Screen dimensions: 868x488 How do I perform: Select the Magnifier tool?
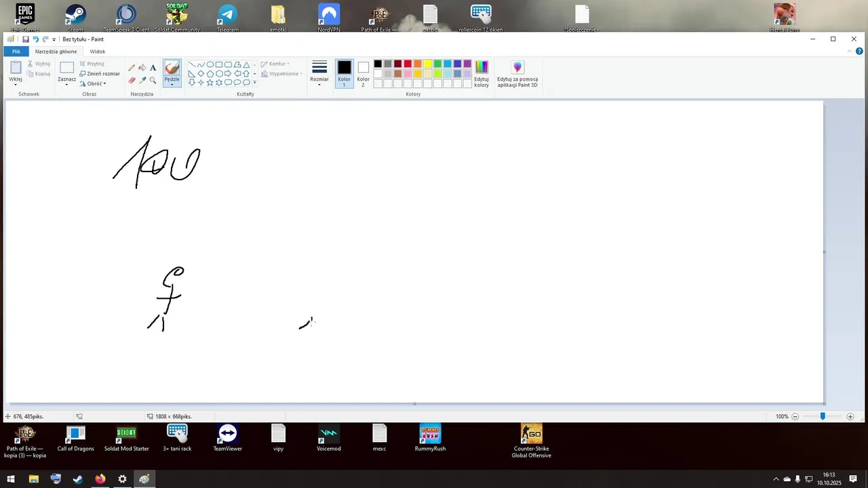[x=153, y=80]
